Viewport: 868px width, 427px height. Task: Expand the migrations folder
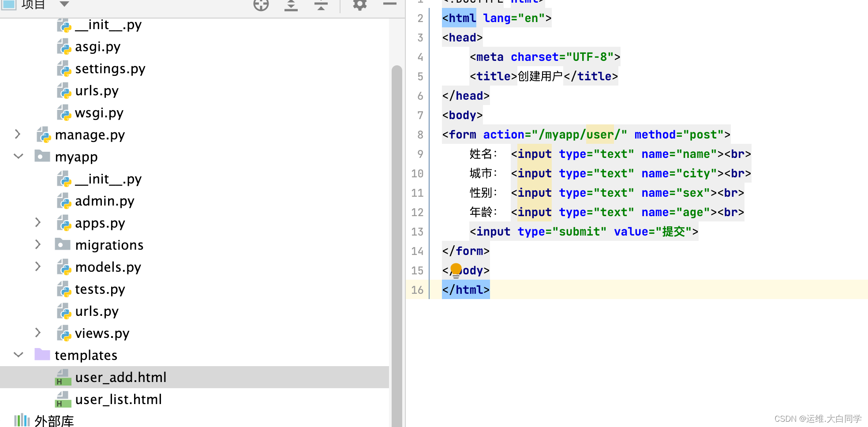(x=38, y=244)
